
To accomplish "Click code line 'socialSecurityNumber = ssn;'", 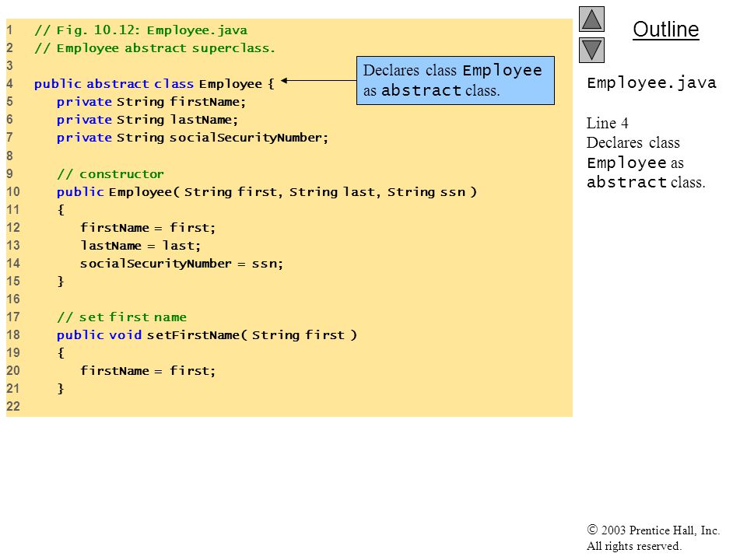I will click(x=181, y=264).
